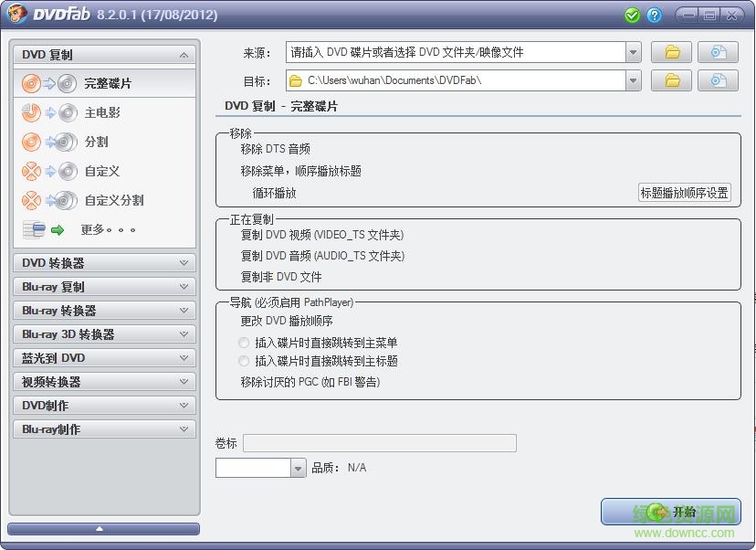
Task: Enable 插入碟片时直接跳转到主菜单 option
Action: coord(244,344)
